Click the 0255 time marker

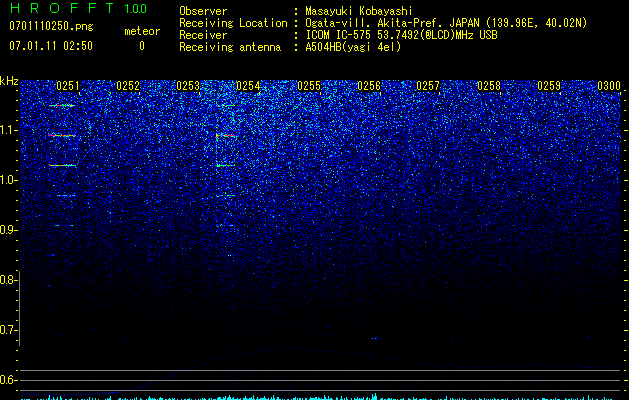click(309, 86)
